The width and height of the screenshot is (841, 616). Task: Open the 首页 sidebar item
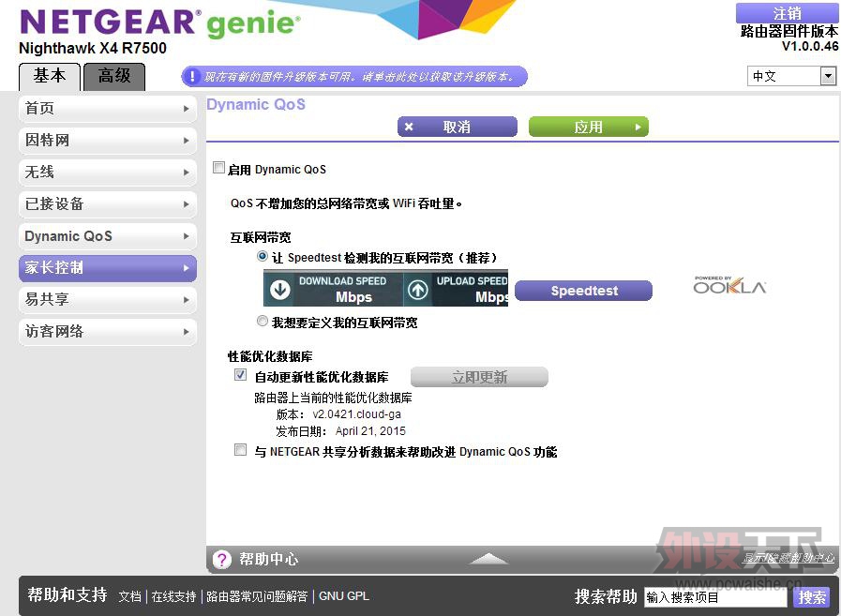(108, 109)
